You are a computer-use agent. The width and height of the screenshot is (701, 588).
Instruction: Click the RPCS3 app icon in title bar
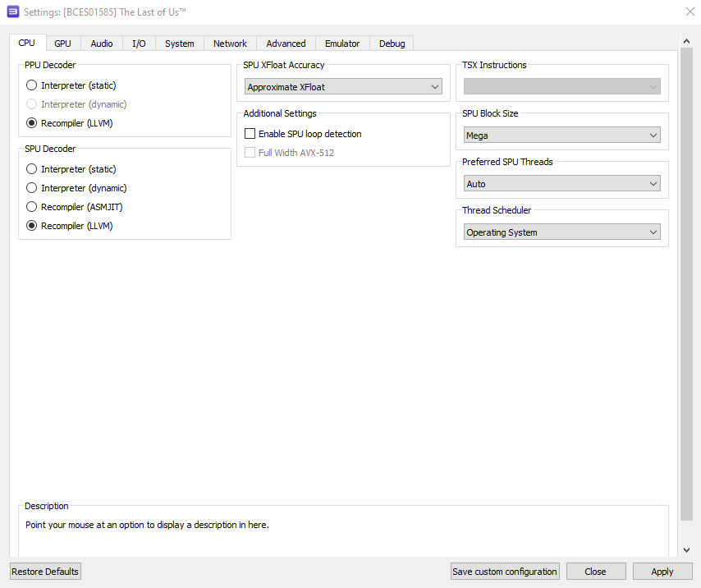tap(12, 11)
